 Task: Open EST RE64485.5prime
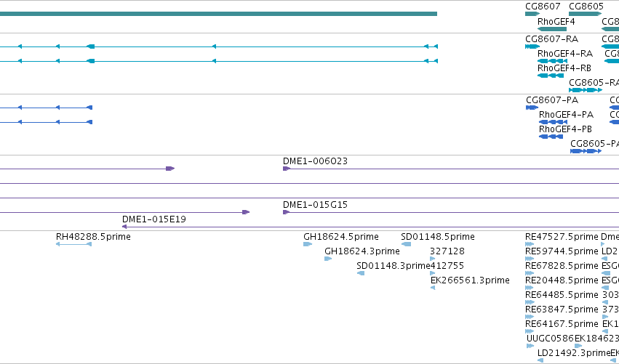pyautogui.click(x=530, y=302)
